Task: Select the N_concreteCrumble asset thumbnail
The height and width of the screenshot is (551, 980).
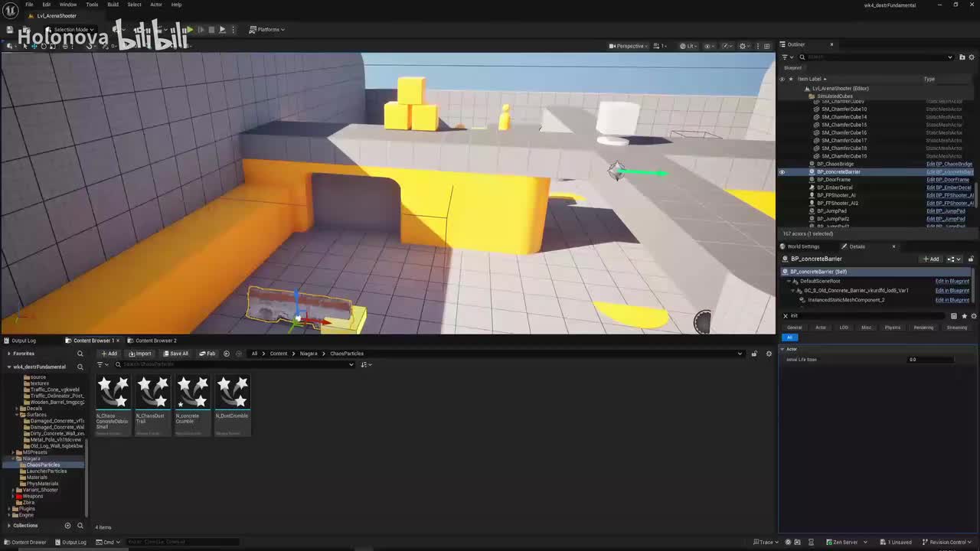Action: pos(192,406)
